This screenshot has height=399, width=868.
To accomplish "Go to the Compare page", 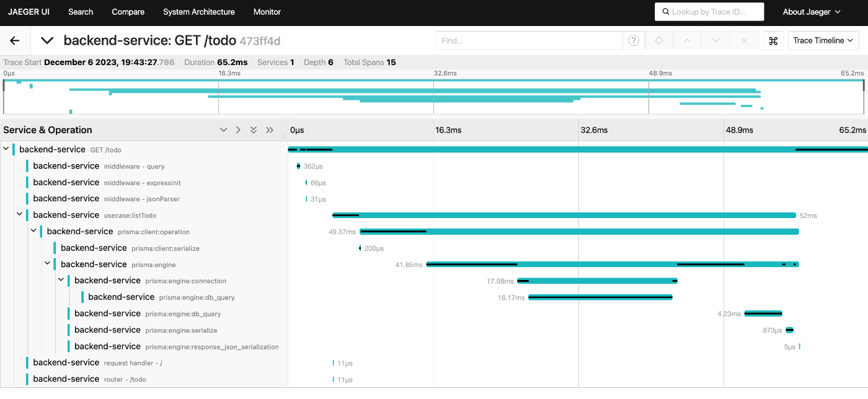I will [x=128, y=12].
